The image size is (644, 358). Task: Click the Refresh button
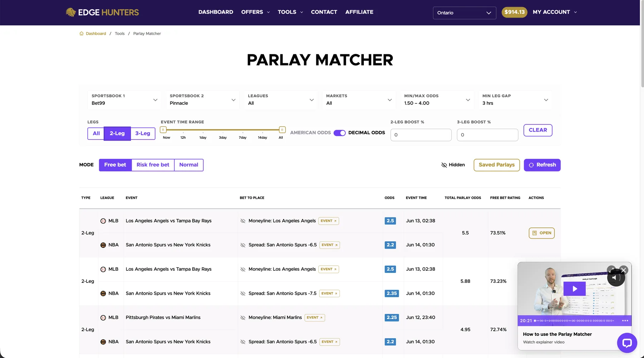click(542, 165)
